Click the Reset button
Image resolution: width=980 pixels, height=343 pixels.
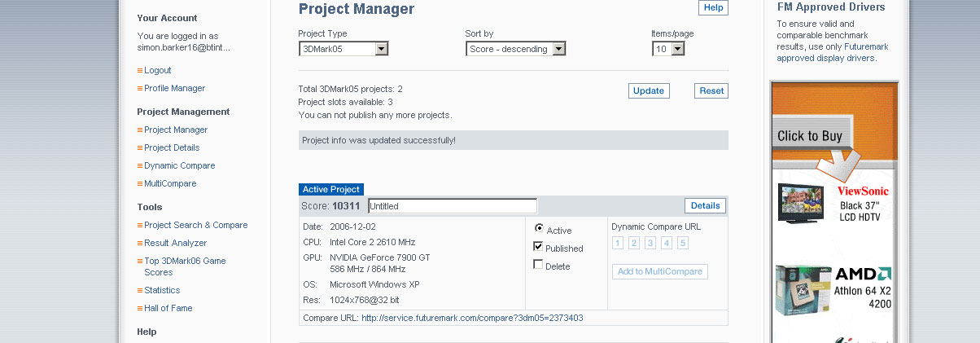pyautogui.click(x=711, y=90)
